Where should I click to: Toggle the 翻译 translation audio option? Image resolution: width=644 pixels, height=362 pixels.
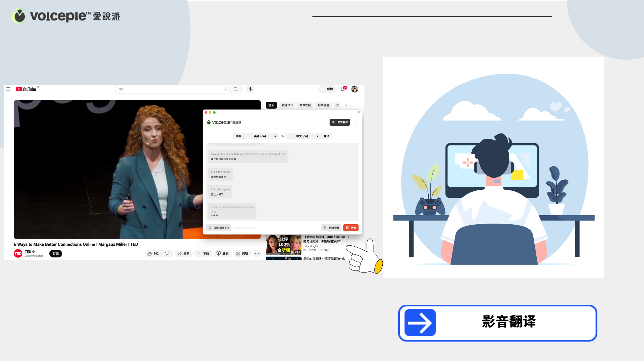(326, 136)
